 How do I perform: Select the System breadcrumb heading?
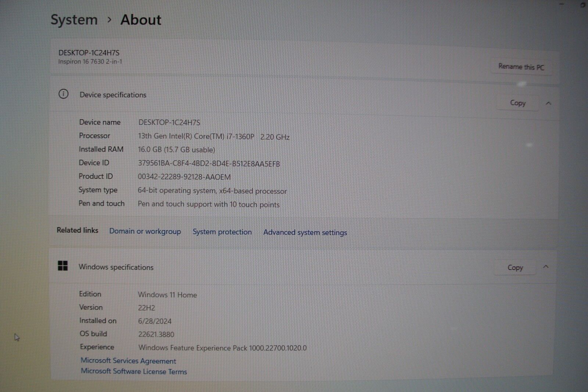click(73, 19)
